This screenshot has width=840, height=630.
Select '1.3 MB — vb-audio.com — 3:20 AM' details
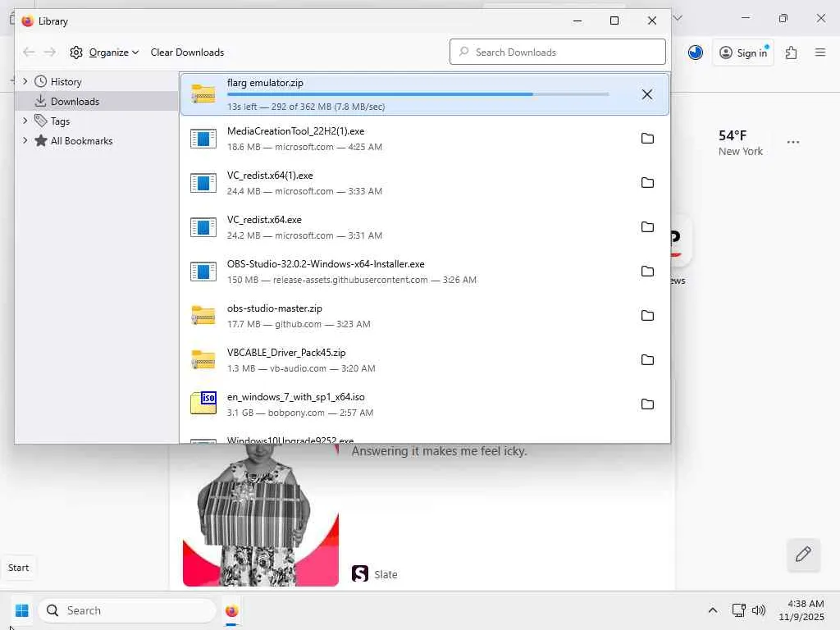coord(301,368)
